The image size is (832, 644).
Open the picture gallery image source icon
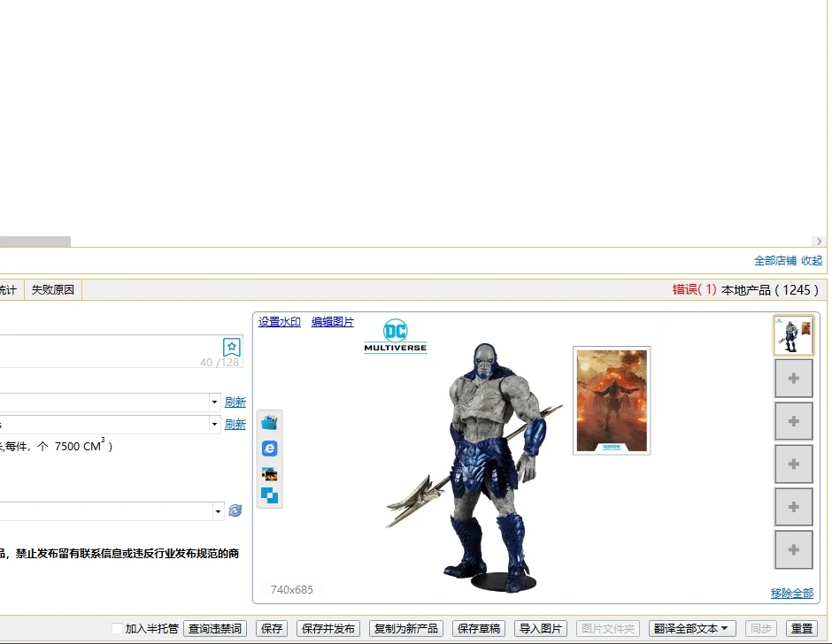[270, 474]
